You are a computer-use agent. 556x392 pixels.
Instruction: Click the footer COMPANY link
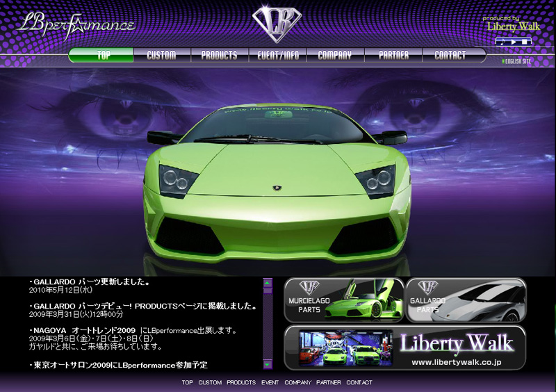point(297,382)
